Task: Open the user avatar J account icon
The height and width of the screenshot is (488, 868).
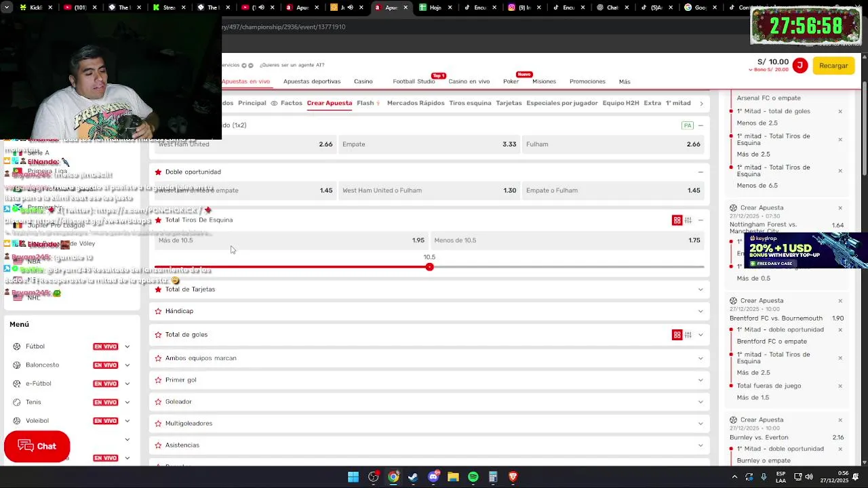Action: [x=800, y=65]
